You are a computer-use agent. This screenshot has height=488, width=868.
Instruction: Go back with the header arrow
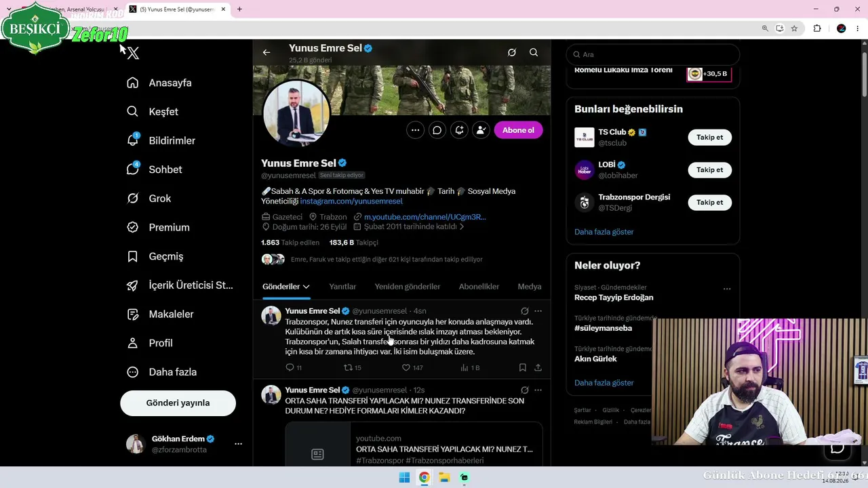pyautogui.click(x=267, y=52)
